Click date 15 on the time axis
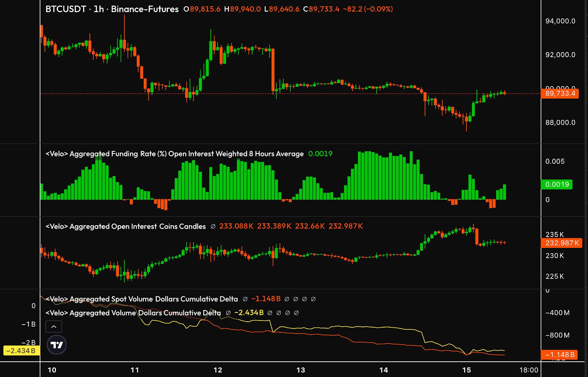Screen dimensions: 588x377 point(466,370)
